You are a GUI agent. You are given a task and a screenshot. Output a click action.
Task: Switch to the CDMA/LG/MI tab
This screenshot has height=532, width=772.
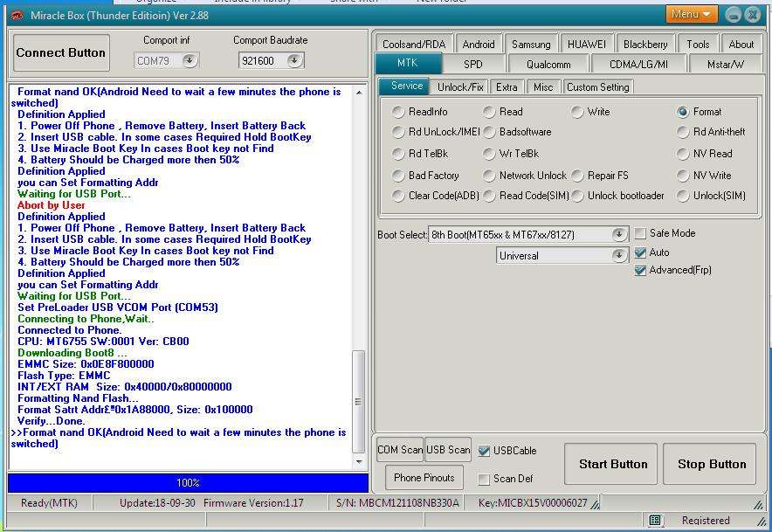(638, 64)
